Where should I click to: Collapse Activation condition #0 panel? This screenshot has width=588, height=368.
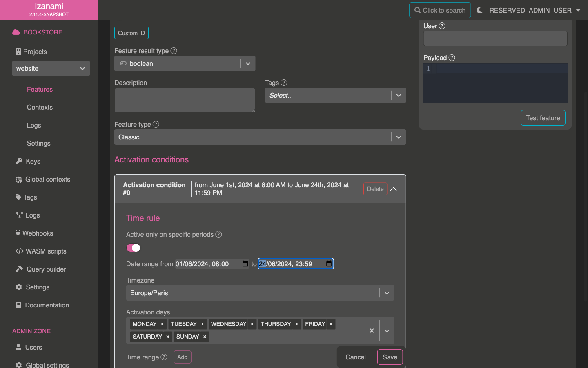tap(394, 189)
